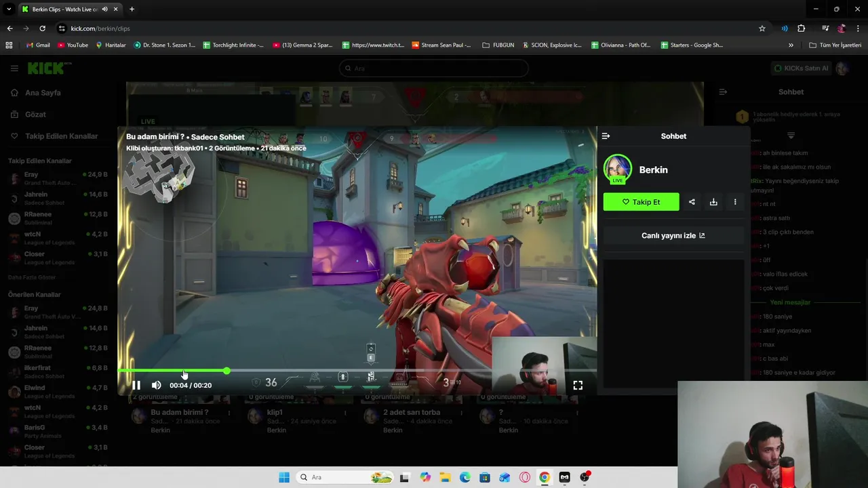Go to Kick home logo
868x488 pixels.
pyautogui.click(x=49, y=68)
